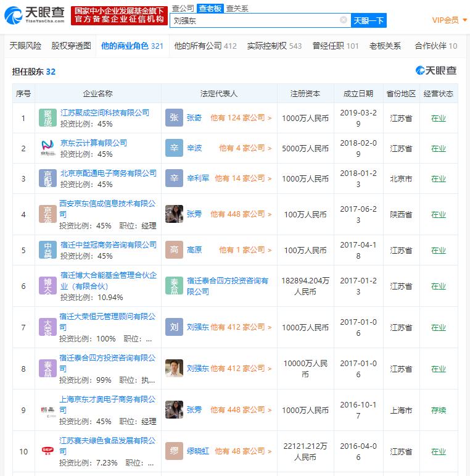Click the 刘 avatar icon in row 7
This screenshot has width=470, height=476.
coord(174,327)
